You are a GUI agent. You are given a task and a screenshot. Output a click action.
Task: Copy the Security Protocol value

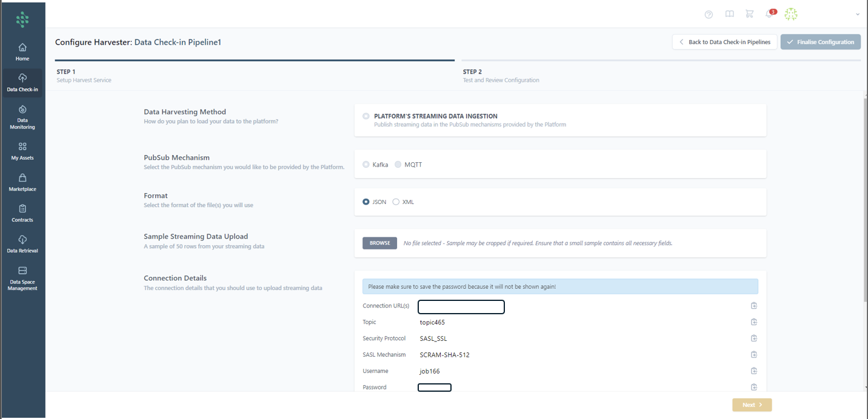754,338
